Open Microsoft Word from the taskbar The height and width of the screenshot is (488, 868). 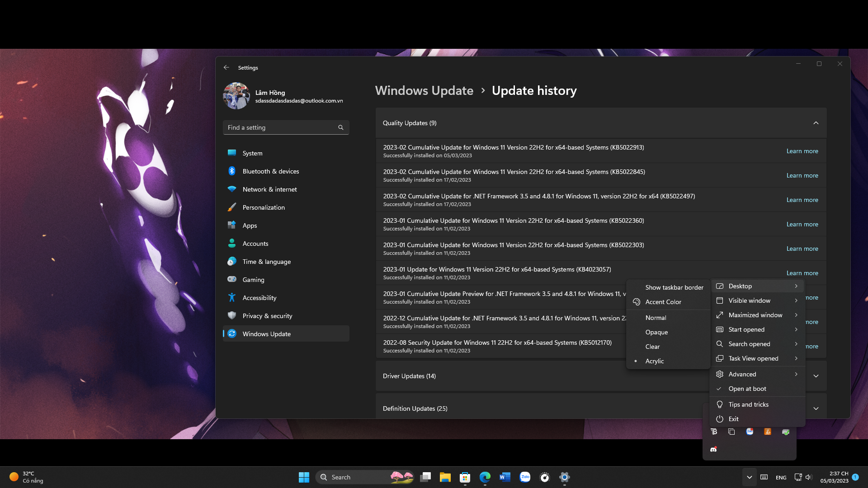(505, 477)
